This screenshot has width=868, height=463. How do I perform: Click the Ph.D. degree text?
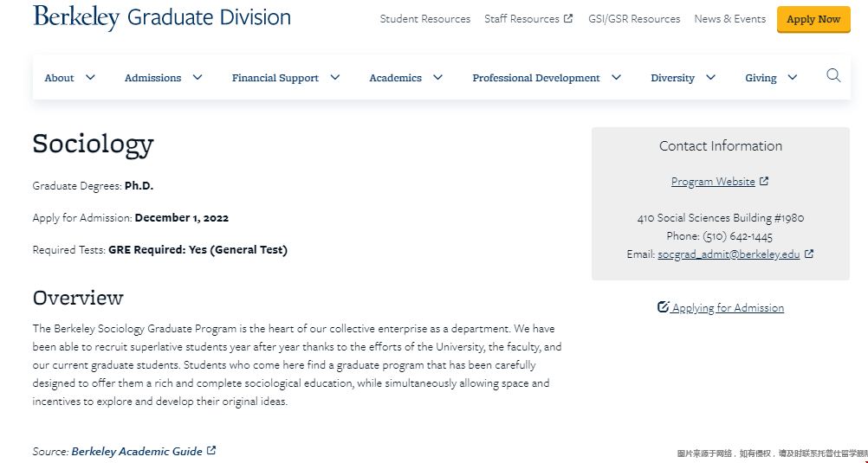(139, 186)
